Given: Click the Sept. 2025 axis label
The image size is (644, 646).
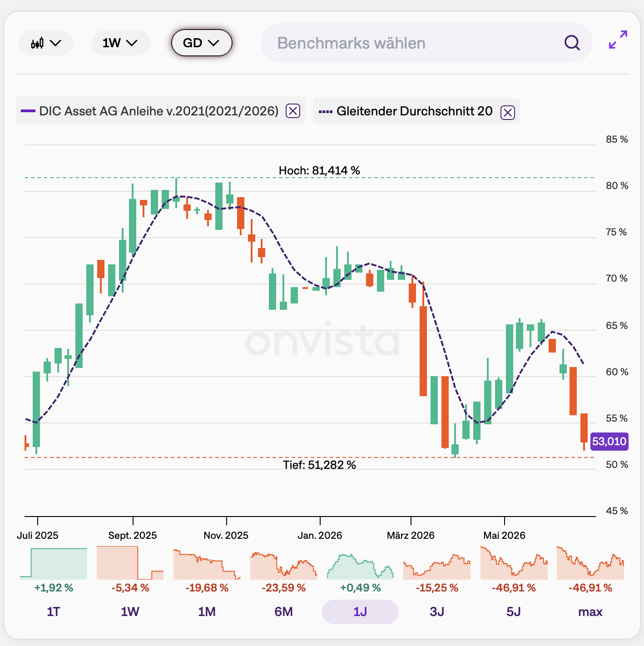Looking at the screenshot, I should tap(133, 535).
